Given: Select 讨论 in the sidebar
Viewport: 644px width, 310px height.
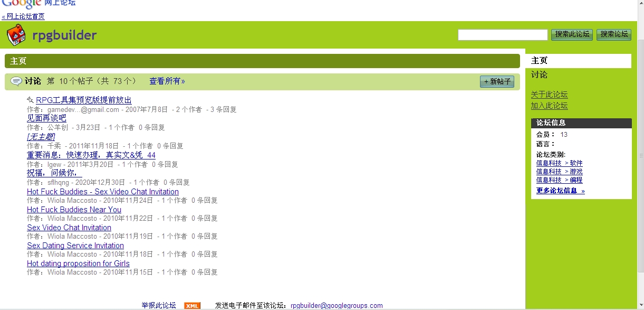Looking at the screenshot, I should (539, 74).
